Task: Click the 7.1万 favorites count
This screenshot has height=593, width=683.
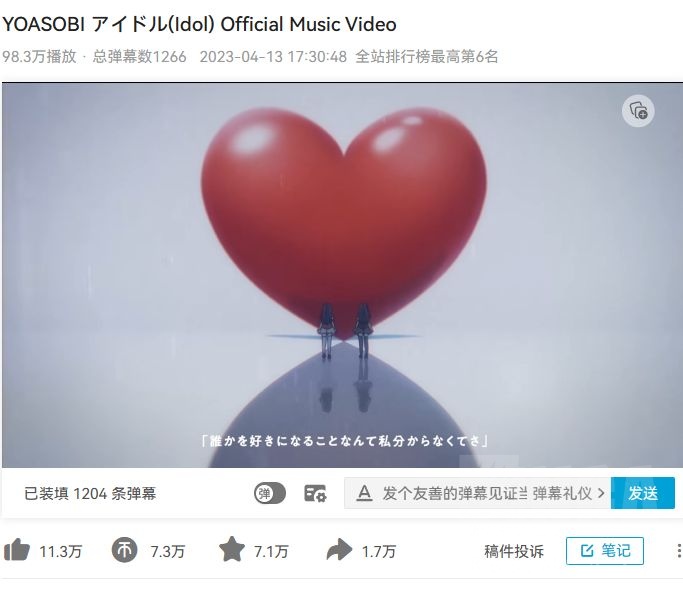Action: click(x=271, y=552)
